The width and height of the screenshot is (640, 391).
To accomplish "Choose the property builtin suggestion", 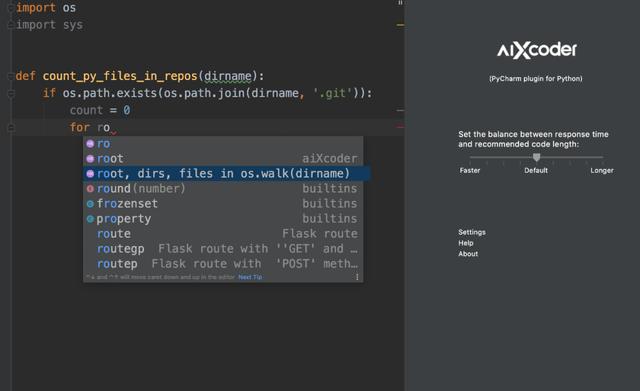I will [x=223, y=219].
